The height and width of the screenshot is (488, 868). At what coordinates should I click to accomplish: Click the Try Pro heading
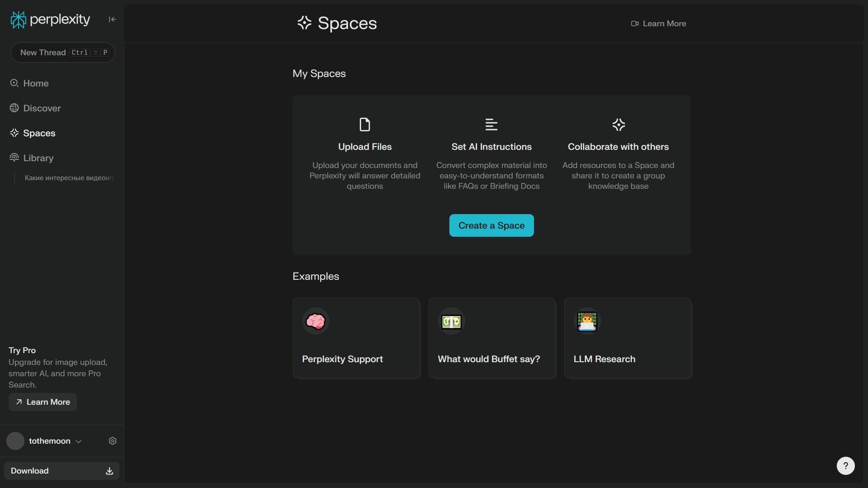22,350
